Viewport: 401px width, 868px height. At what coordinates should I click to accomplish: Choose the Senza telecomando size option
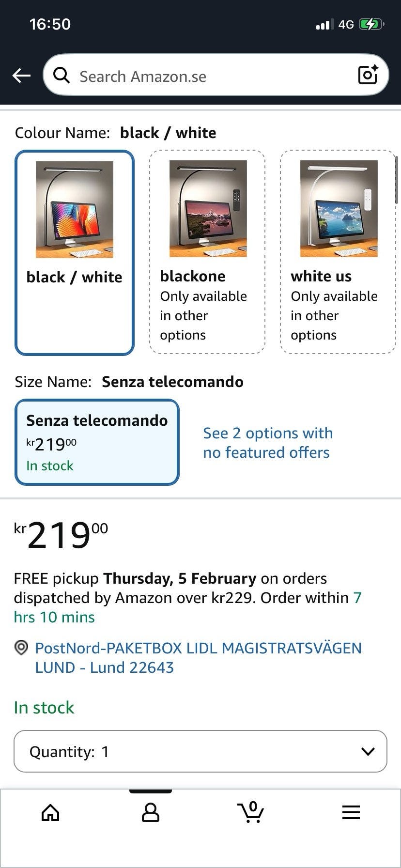click(97, 442)
